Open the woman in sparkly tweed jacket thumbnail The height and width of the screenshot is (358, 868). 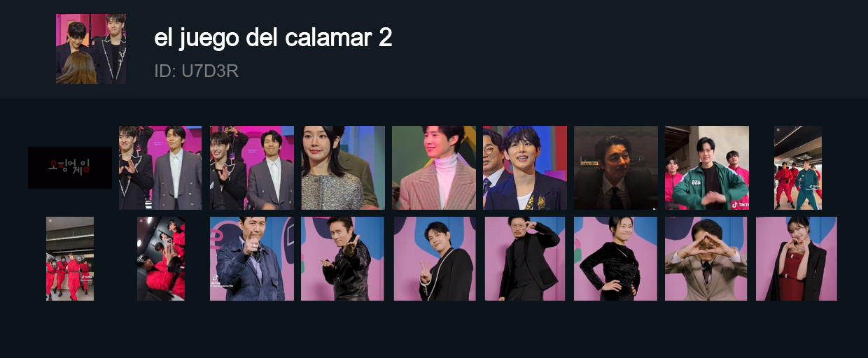[x=343, y=168]
